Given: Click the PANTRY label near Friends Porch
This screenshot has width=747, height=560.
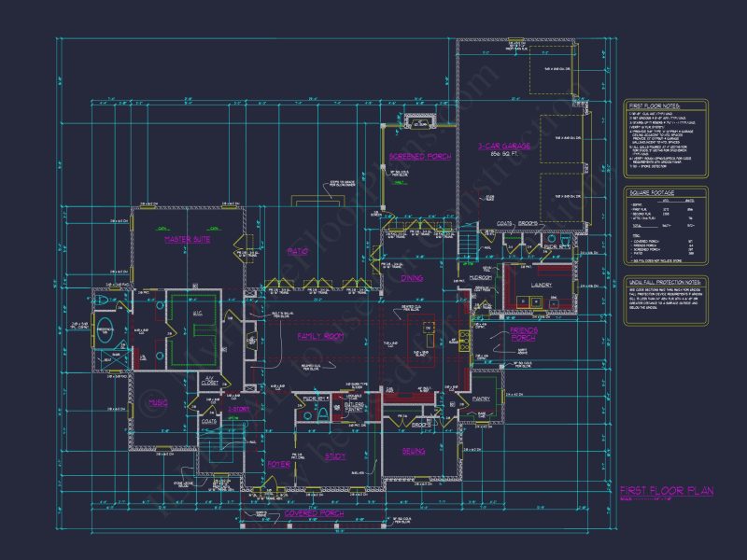Looking at the screenshot, I should coord(481,399).
